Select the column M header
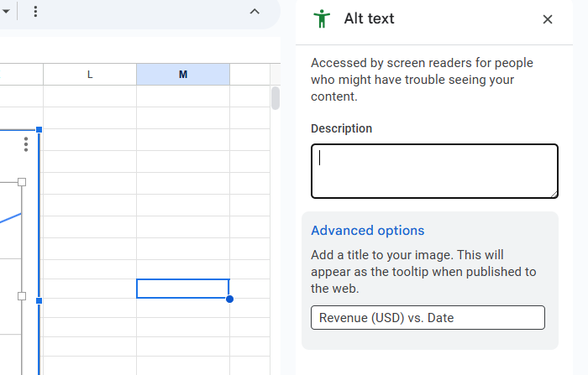Screen dimensions: 588x375 pyautogui.click(x=183, y=75)
